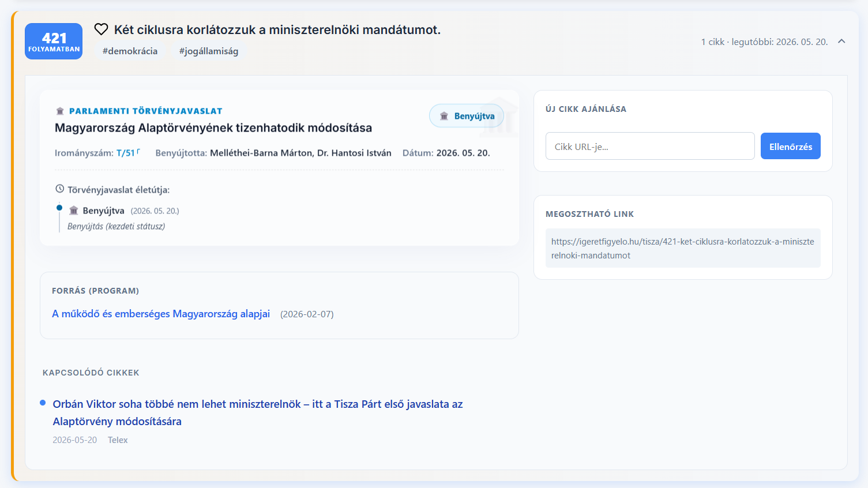The image size is (868, 488).
Task: Focus the Cikk URL-je input field
Action: point(650,146)
